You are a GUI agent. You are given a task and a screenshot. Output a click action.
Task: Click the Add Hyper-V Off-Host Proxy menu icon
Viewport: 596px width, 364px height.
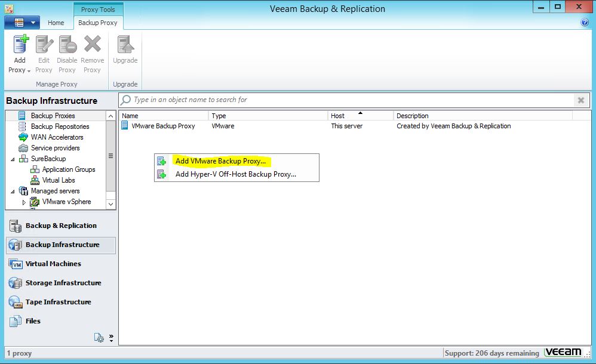click(x=162, y=174)
